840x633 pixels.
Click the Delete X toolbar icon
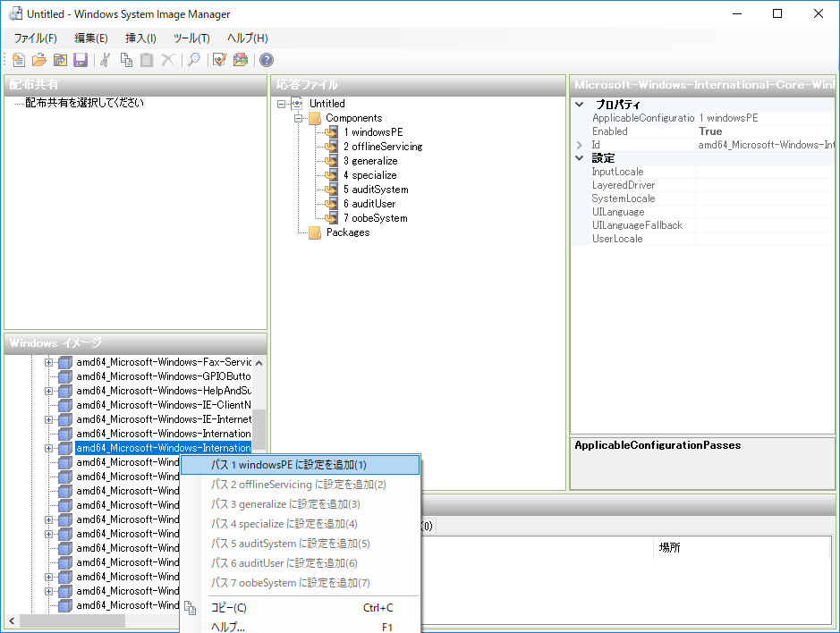click(x=167, y=60)
